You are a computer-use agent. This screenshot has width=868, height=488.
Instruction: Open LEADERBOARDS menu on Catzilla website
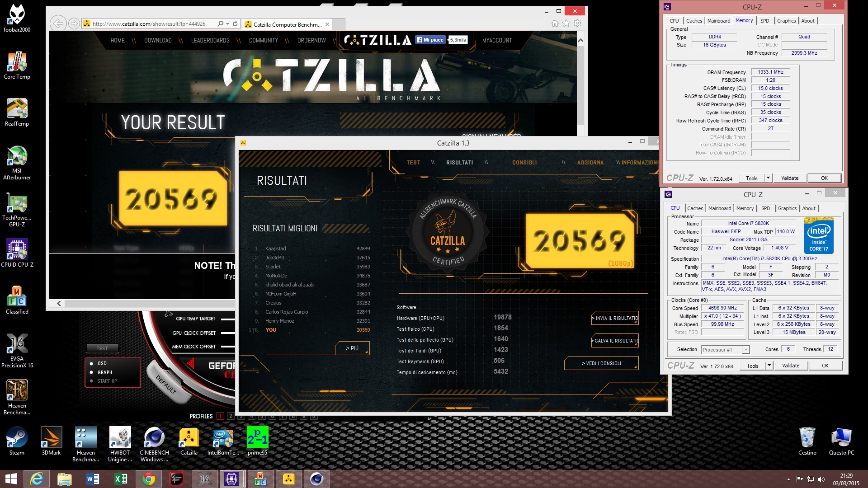(210, 40)
